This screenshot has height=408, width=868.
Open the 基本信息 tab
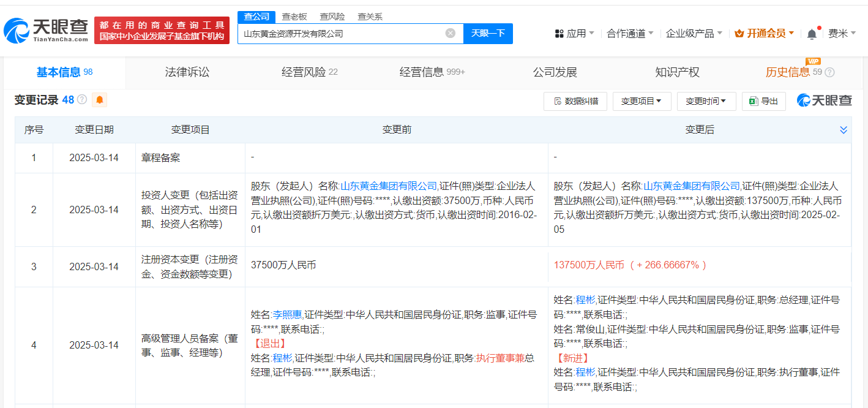pos(64,72)
